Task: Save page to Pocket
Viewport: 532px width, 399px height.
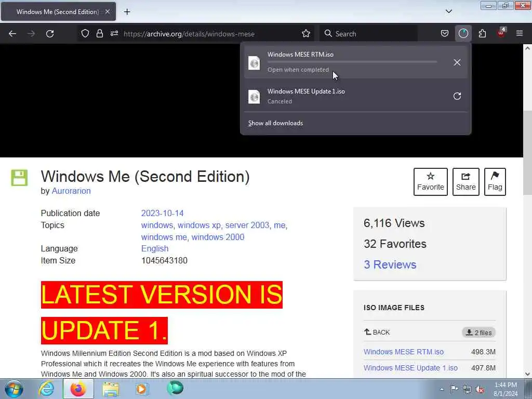Action: pyautogui.click(x=445, y=34)
